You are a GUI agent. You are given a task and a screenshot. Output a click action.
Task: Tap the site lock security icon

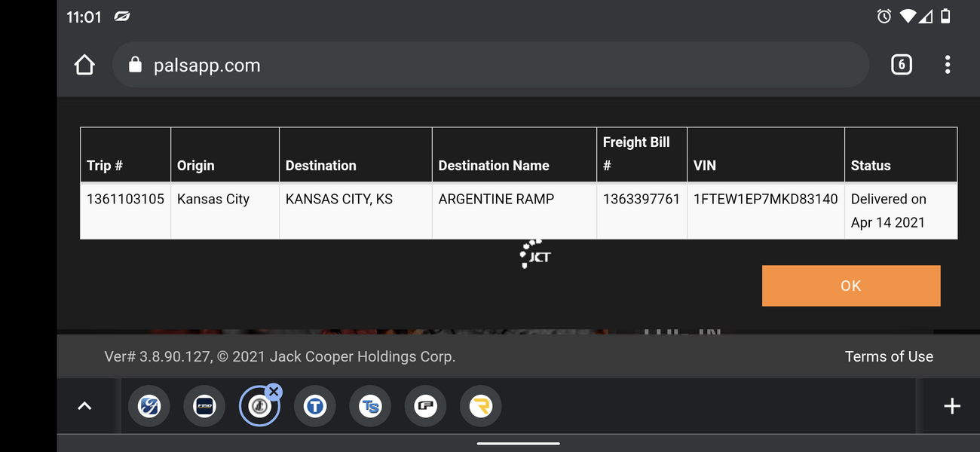[x=135, y=65]
